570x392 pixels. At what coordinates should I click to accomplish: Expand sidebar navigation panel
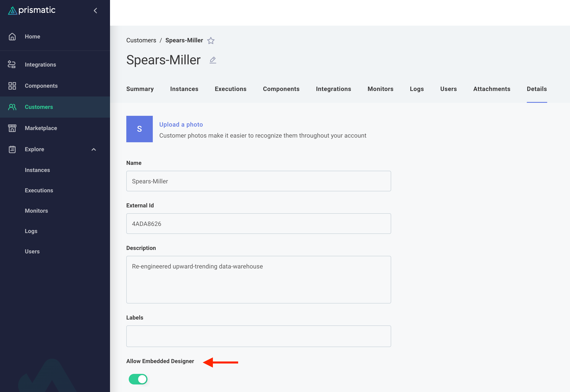pos(96,10)
